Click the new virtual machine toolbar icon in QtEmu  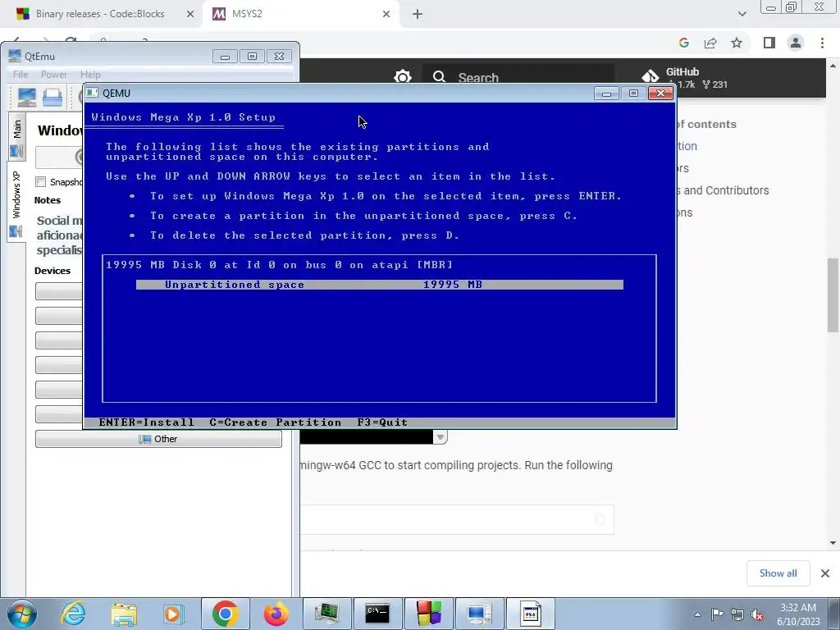(x=27, y=97)
